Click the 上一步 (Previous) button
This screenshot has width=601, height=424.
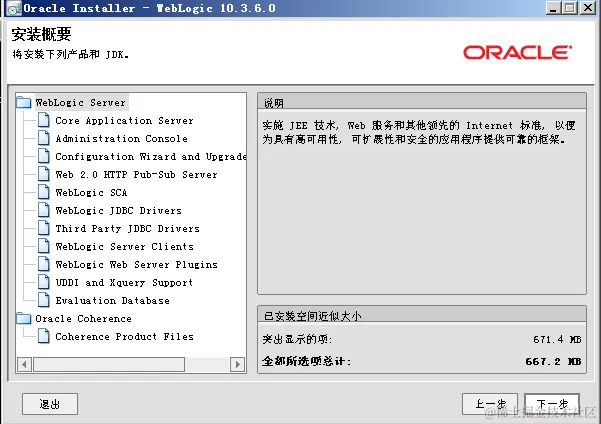pos(490,404)
